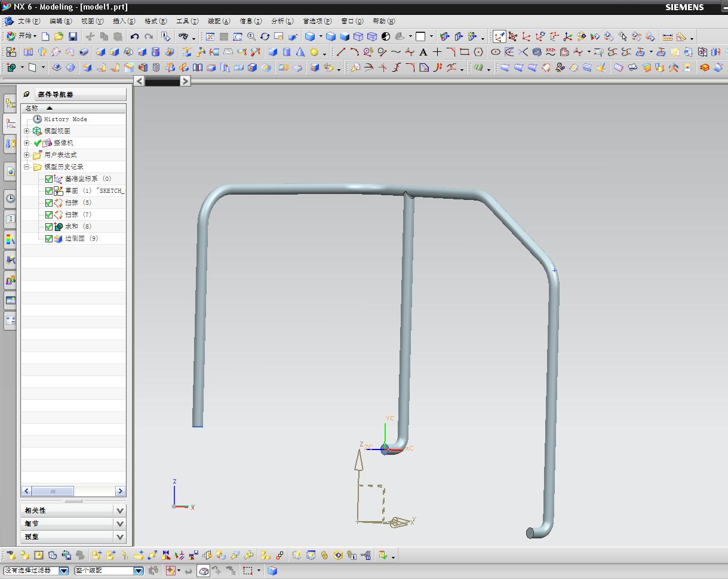
Task: Open the 分析(L) menu
Action: 282,21
